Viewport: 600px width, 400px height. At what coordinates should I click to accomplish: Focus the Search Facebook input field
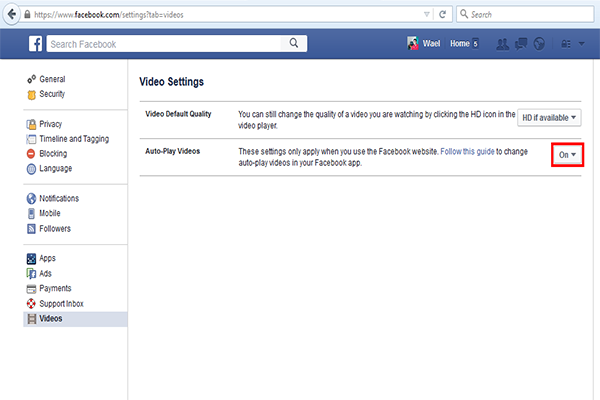[164, 44]
